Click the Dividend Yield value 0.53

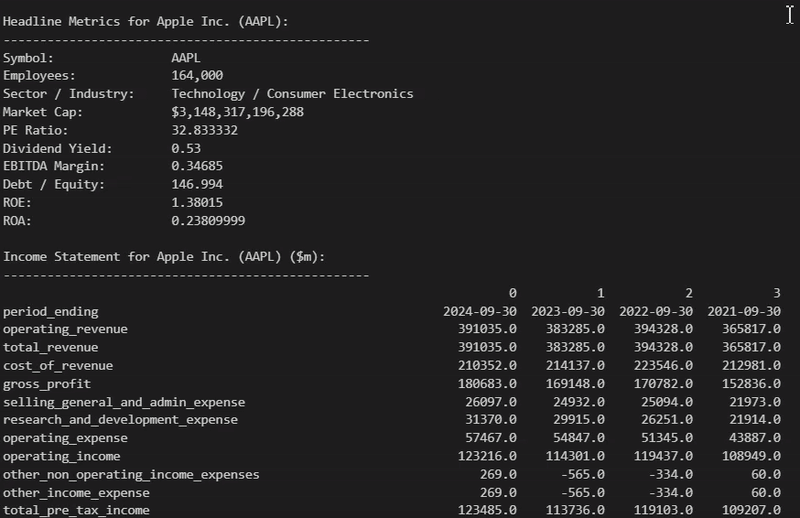[x=186, y=149]
